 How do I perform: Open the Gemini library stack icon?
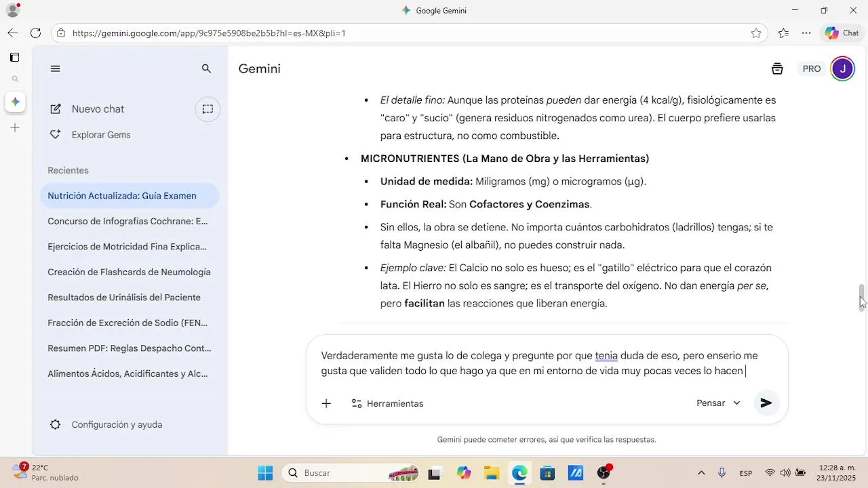pos(777,68)
